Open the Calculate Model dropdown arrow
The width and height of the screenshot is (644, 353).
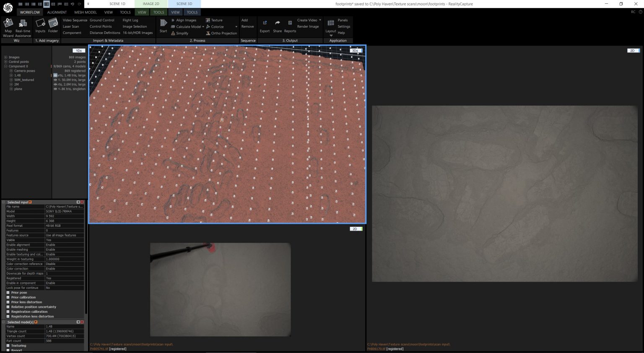click(x=203, y=26)
